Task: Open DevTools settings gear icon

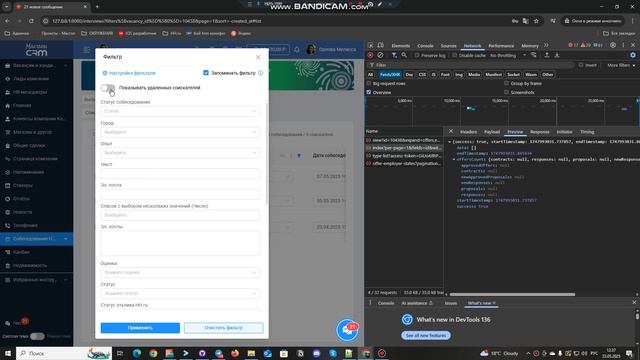Action: [x=613, y=45]
